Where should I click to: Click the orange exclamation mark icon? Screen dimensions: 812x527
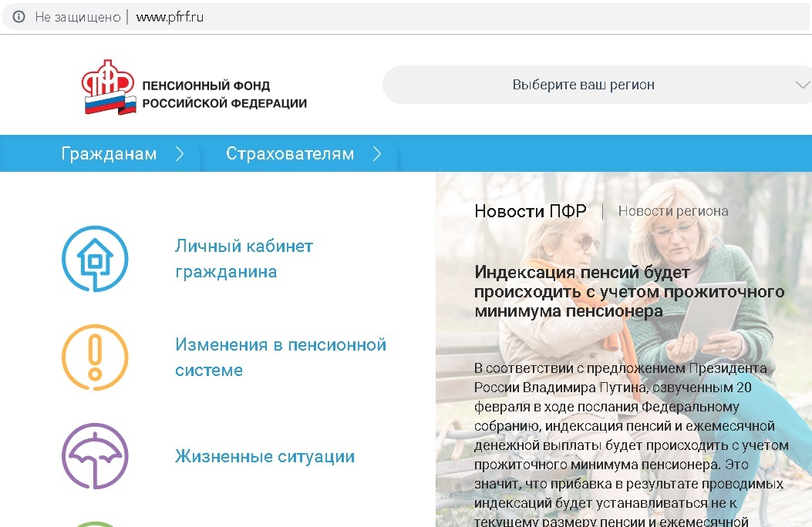pyautogui.click(x=95, y=357)
